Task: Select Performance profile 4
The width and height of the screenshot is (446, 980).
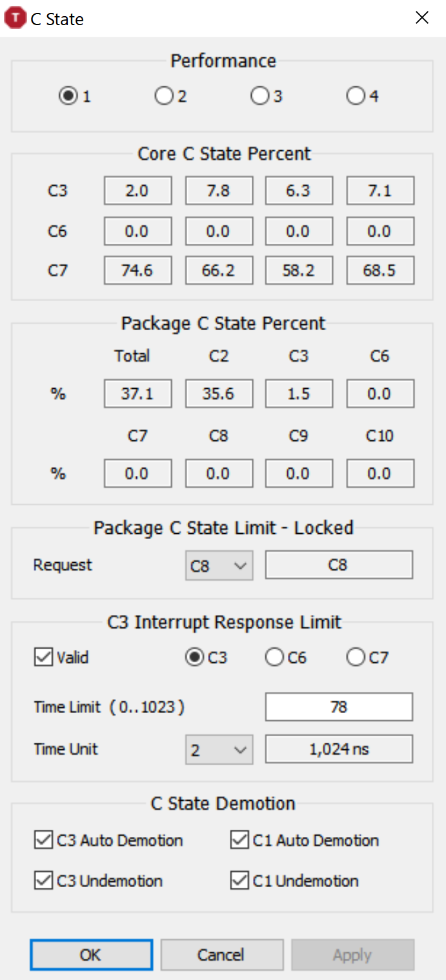Action: (356, 97)
